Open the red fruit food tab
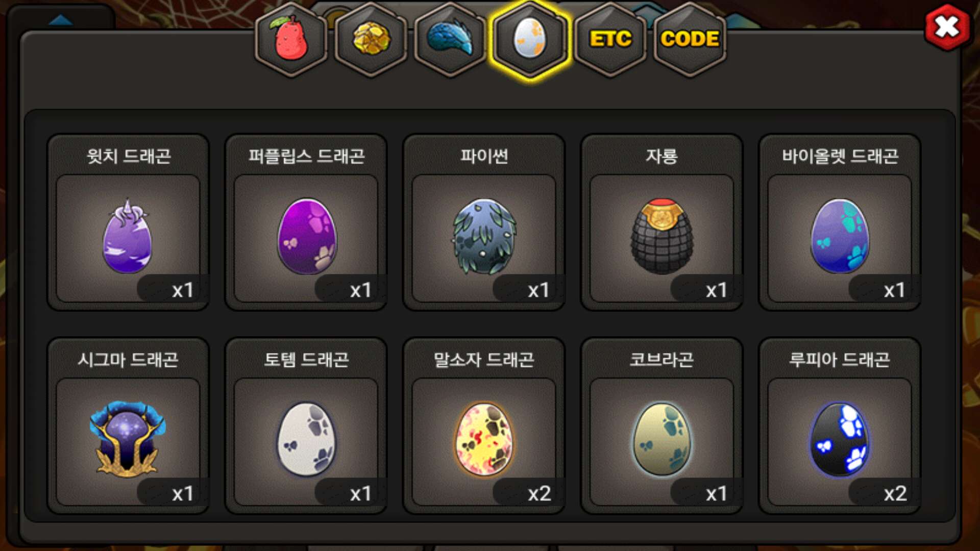Image resolution: width=980 pixels, height=551 pixels. click(291, 39)
